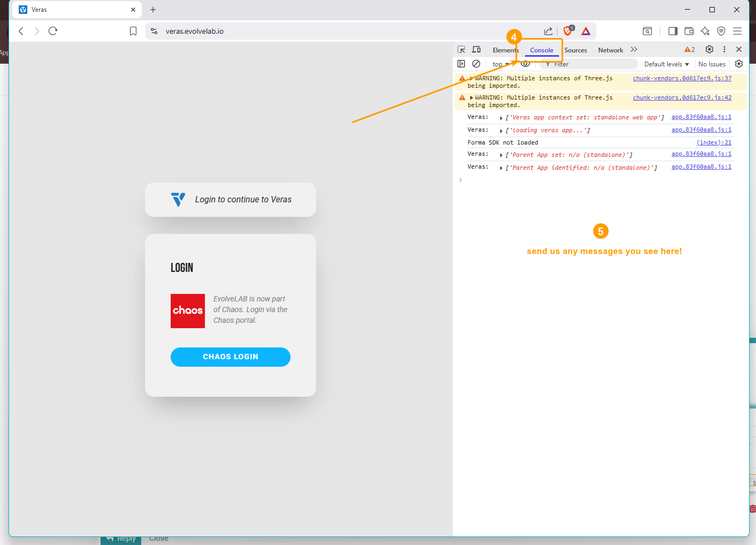Click the LOGIN heading text
The image size is (756, 545).
point(182,268)
